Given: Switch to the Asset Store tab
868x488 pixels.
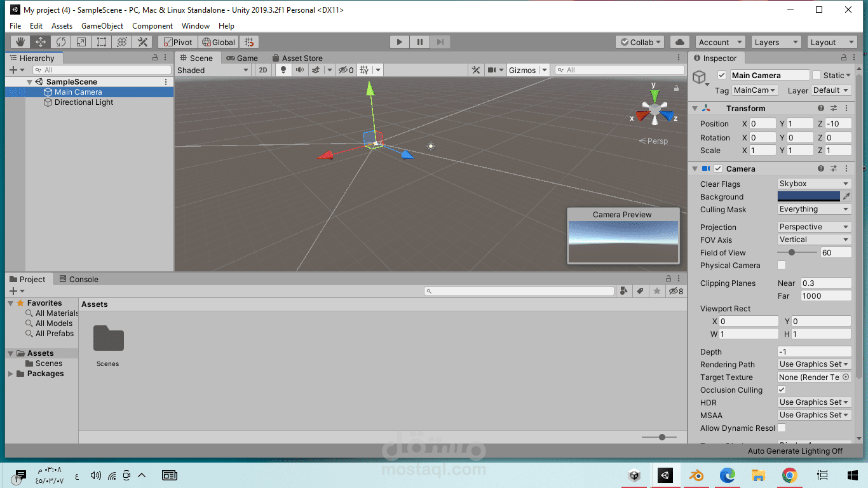Looking at the screenshot, I should point(297,58).
